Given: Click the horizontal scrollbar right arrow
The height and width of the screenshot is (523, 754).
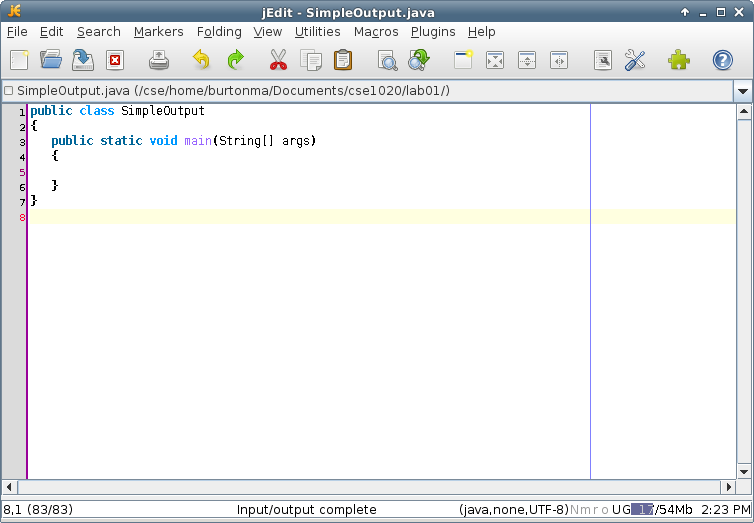Looking at the screenshot, I should click(729, 487).
